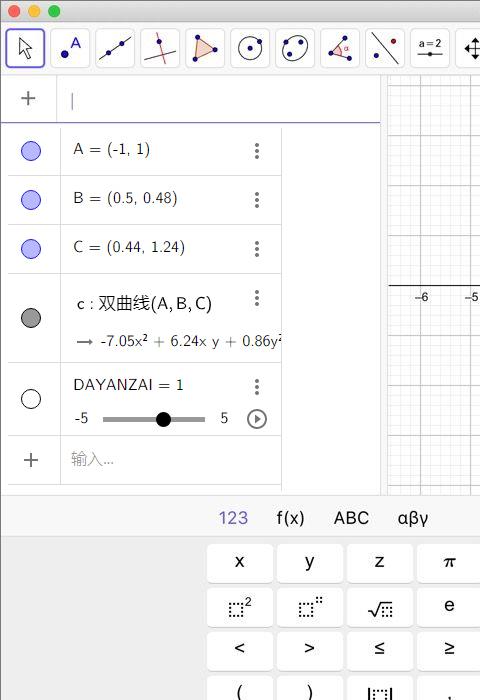
Task: Toggle visibility of hyperbola c
Action: tap(31, 318)
